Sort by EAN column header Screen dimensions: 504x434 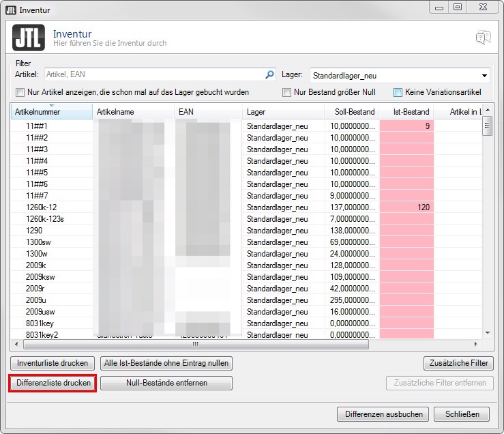tap(208, 112)
